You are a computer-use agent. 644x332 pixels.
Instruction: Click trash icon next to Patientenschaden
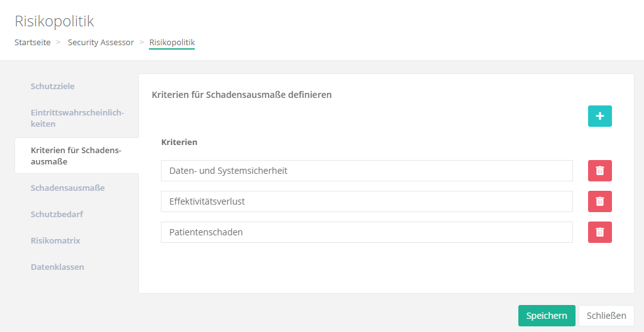(599, 232)
